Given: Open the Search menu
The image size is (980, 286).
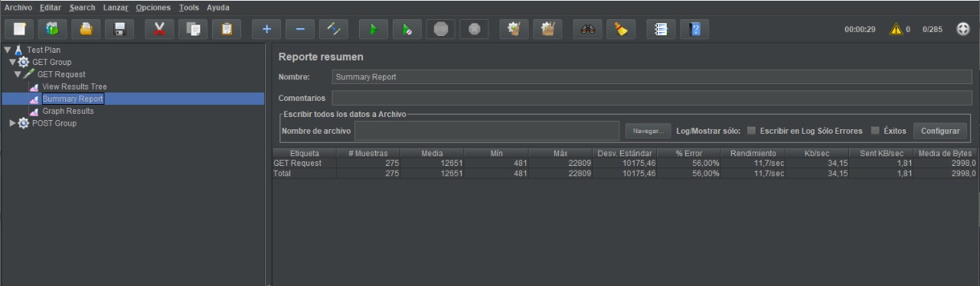Looking at the screenshot, I should click(82, 8).
